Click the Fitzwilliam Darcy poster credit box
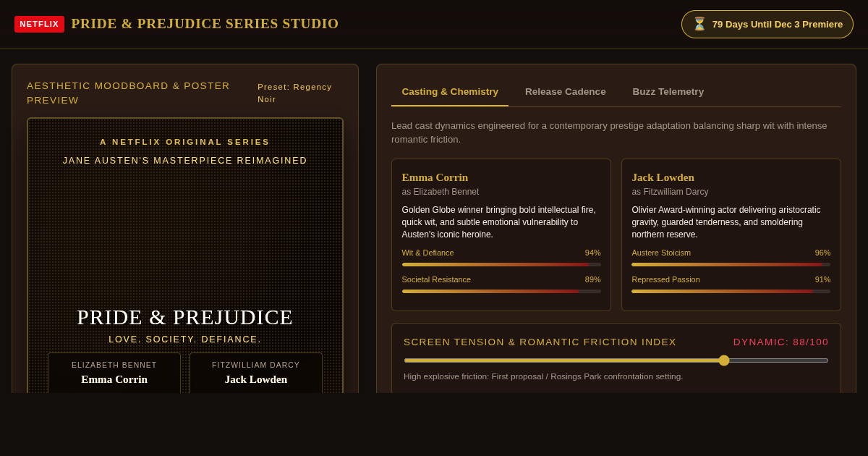 [256, 373]
